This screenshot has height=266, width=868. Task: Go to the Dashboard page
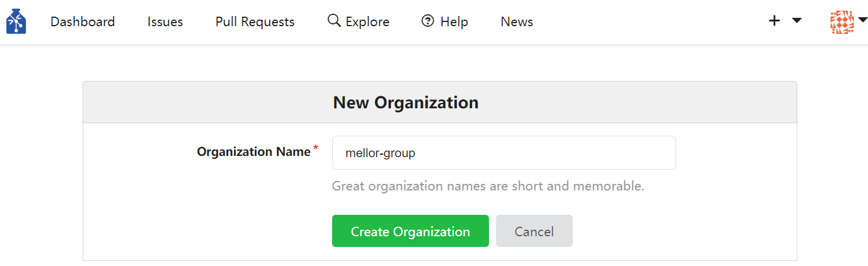(x=83, y=21)
